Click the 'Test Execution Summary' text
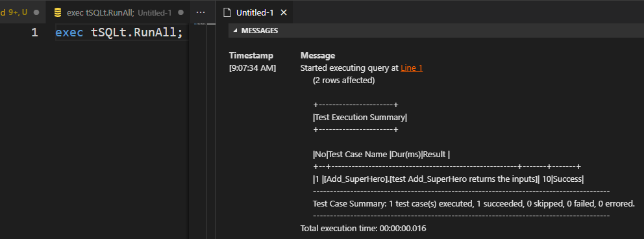This screenshot has height=239, width=644. (x=360, y=118)
